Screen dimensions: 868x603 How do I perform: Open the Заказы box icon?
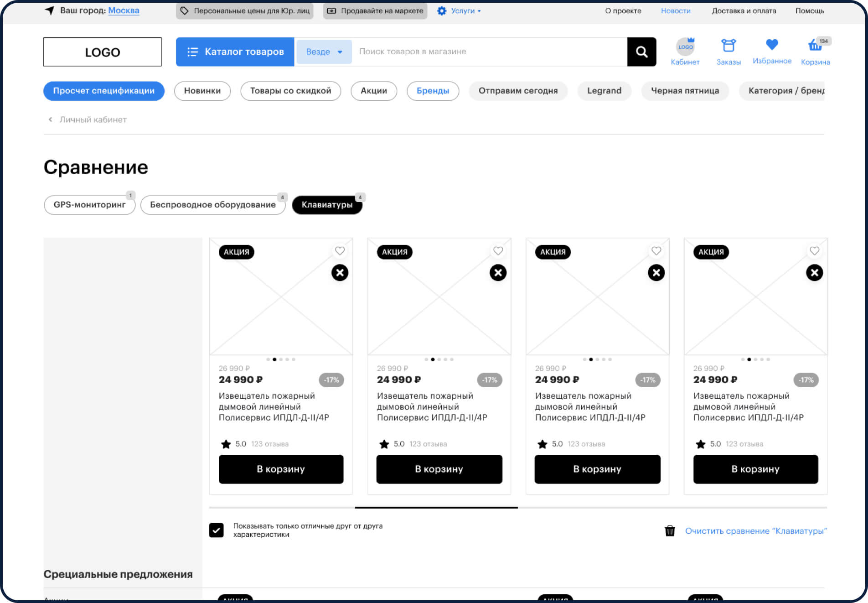728,46
